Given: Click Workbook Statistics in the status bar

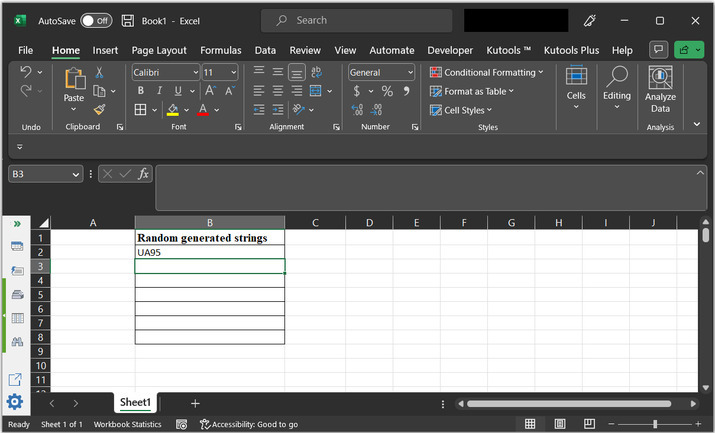Looking at the screenshot, I should click(128, 425).
